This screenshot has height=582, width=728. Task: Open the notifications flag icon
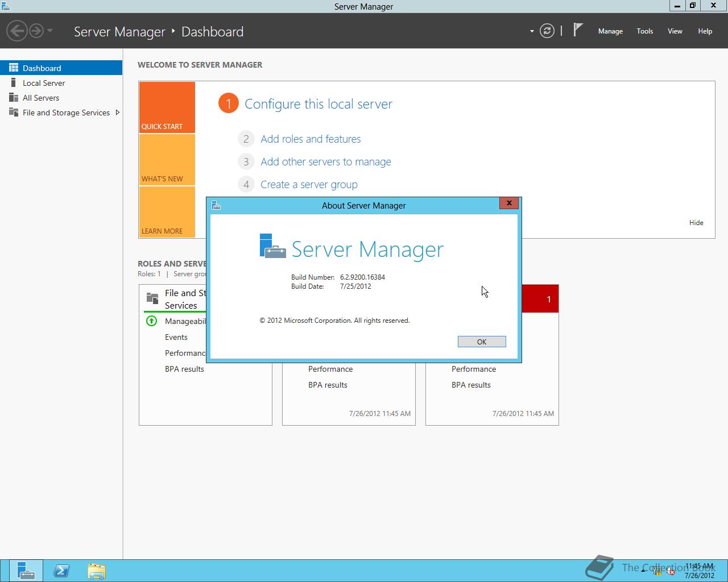point(578,30)
